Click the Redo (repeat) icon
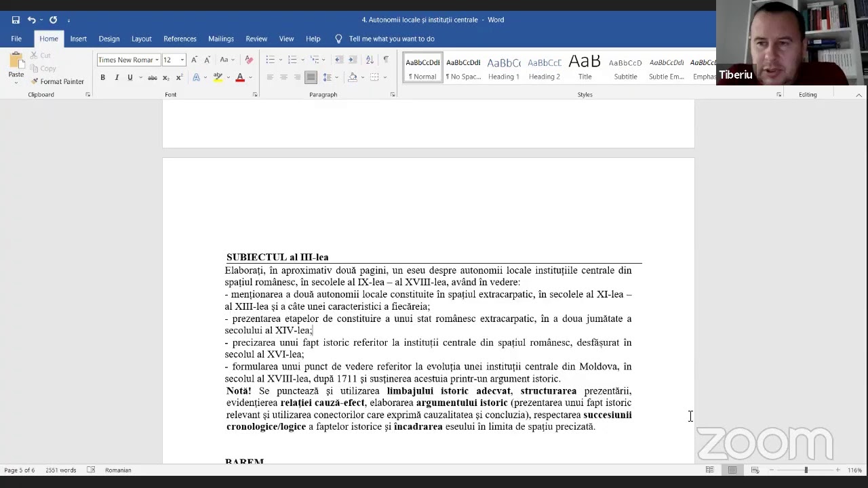The width and height of the screenshot is (868, 488). (53, 20)
